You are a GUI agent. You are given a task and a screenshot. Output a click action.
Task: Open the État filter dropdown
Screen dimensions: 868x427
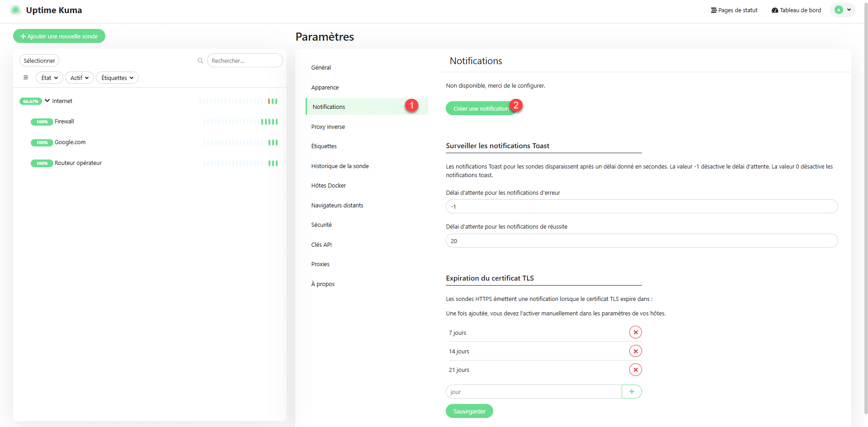click(x=49, y=78)
